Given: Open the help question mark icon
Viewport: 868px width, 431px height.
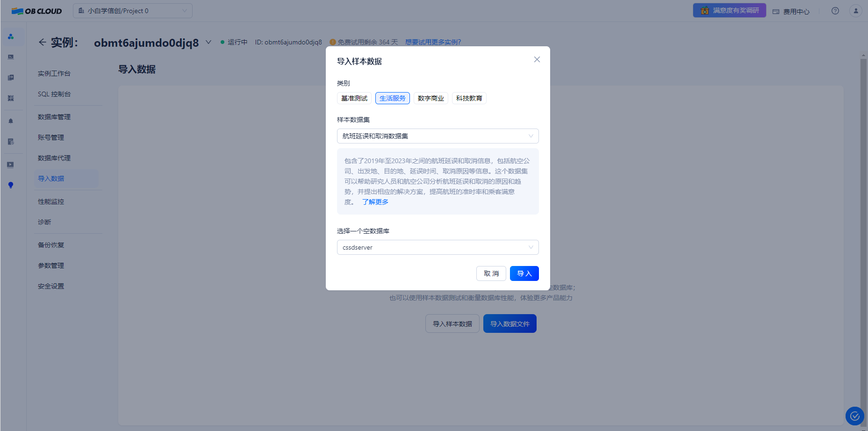Looking at the screenshot, I should coord(835,11).
